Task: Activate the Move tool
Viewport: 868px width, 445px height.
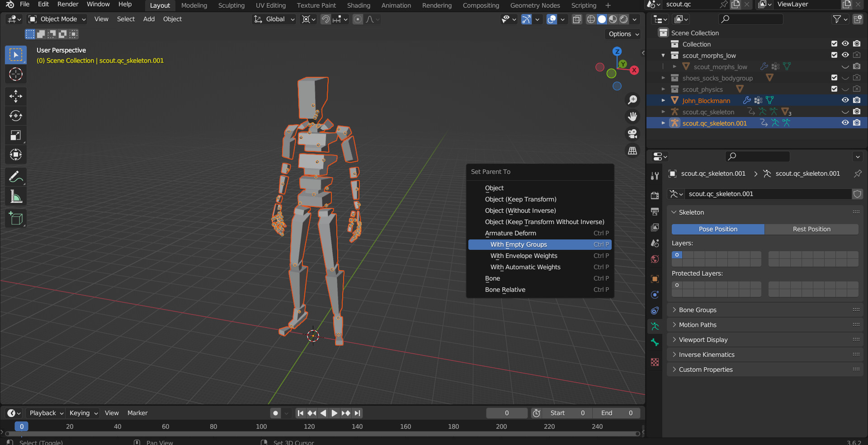Action: click(16, 96)
